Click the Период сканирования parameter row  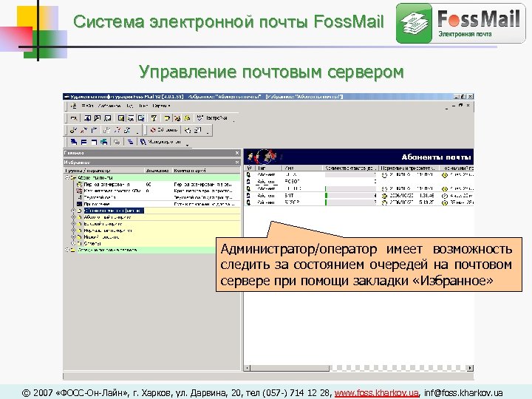coord(158,184)
